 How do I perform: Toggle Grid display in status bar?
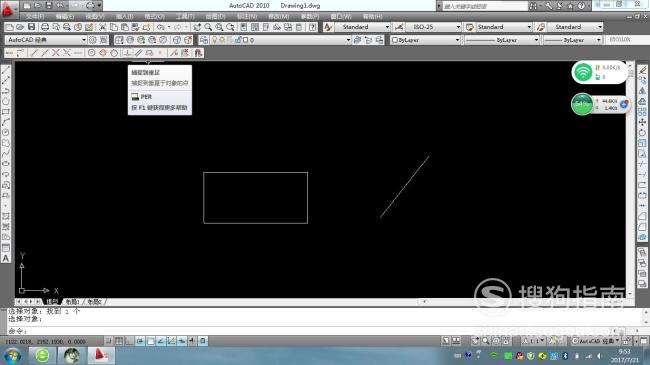[119, 341]
